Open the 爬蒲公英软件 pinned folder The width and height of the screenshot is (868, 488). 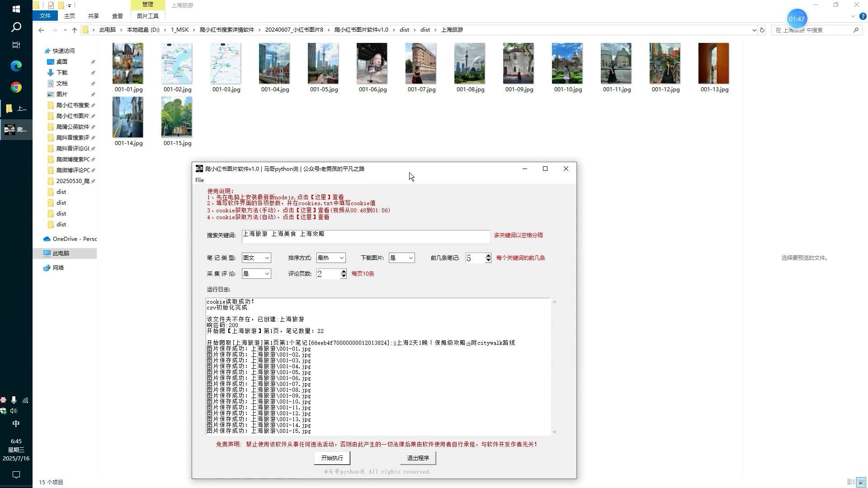(72, 127)
